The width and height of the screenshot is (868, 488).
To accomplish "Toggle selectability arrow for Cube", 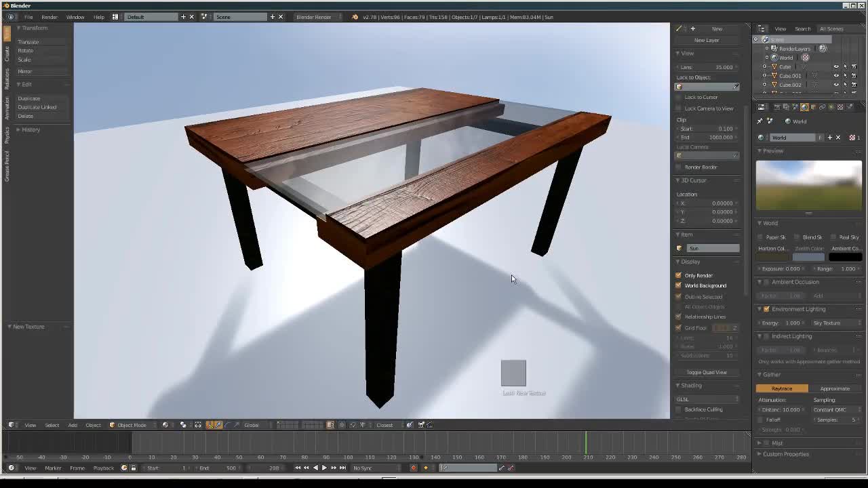I will coord(845,66).
